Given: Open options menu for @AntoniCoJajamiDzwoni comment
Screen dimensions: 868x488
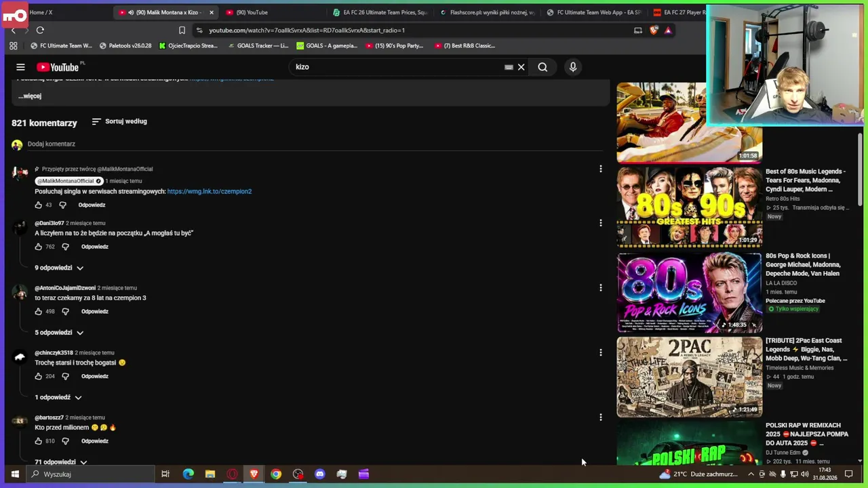Looking at the screenshot, I should pyautogui.click(x=600, y=287).
